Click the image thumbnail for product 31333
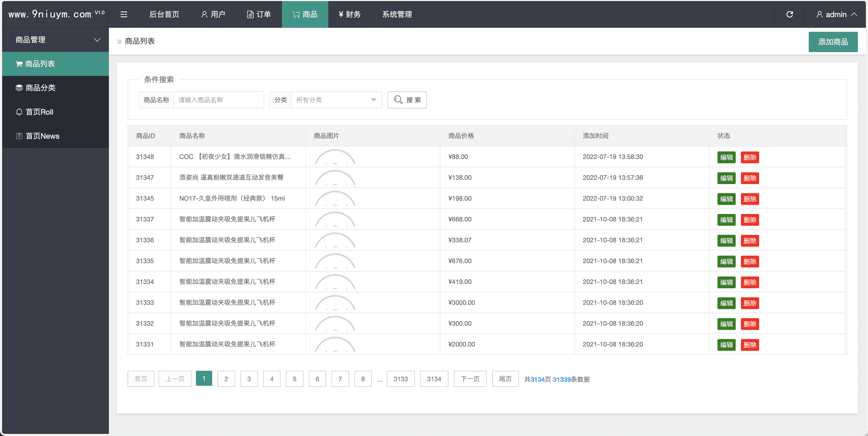This screenshot has height=436, width=868. (x=335, y=302)
